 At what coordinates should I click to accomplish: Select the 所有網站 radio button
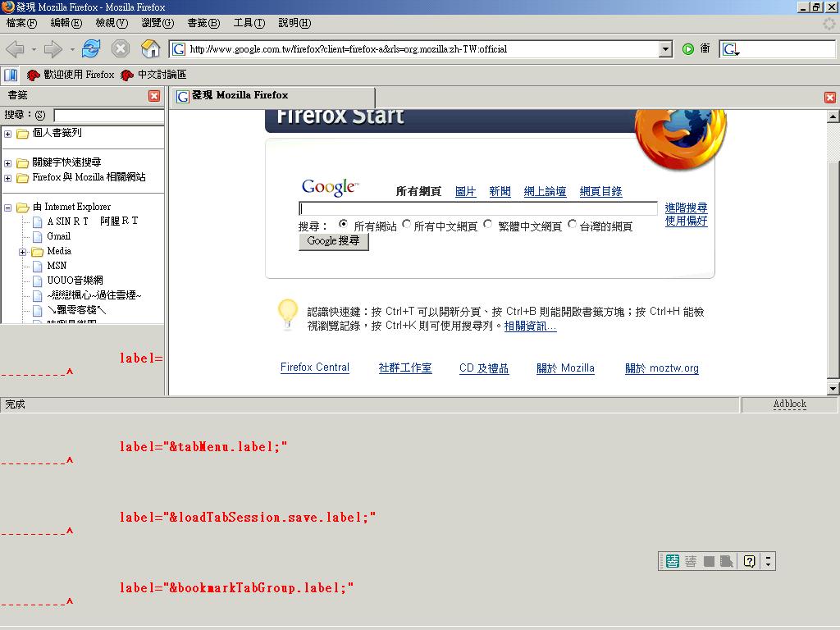344,224
